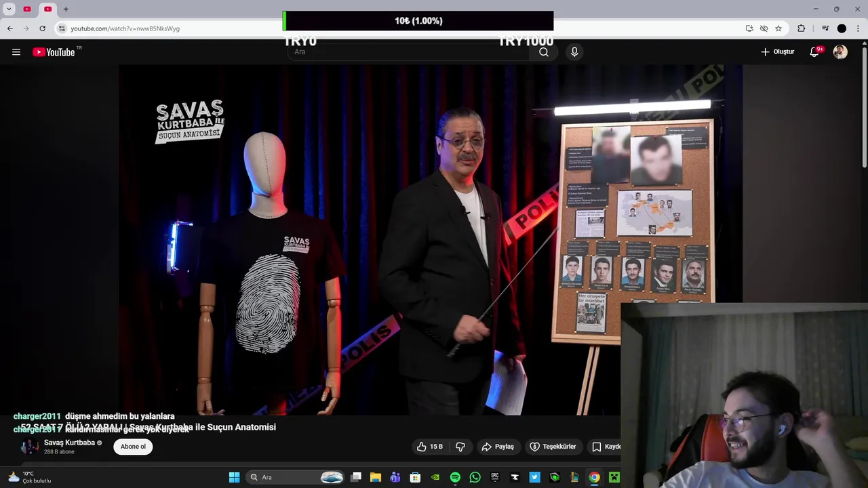Open the Savaş Kurtbaba channel avatar
The height and width of the screenshot is (488, 868).
pyautogui.click(x=29, y=447)
